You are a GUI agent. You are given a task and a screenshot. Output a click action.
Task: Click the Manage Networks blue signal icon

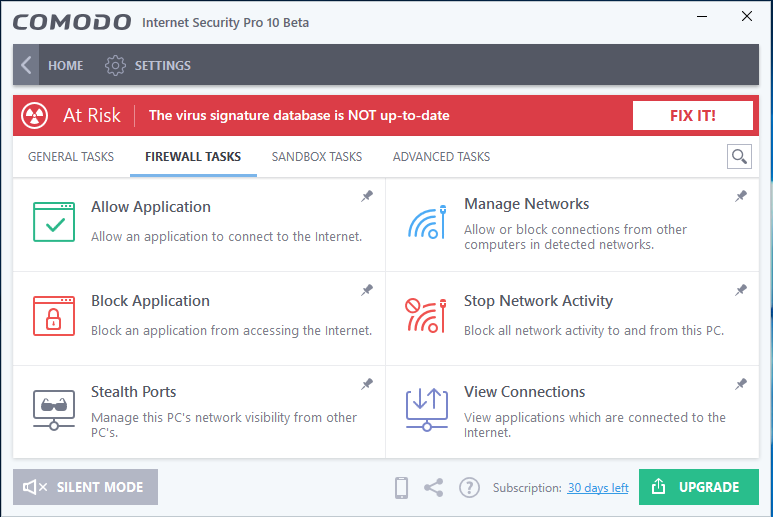pyautogui.click(x=427, y=221)
